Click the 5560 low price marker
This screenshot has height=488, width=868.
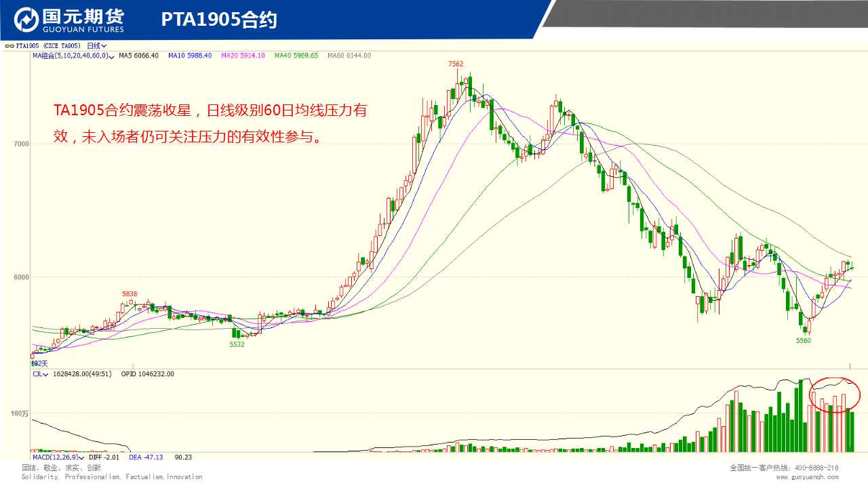(804, 341)
